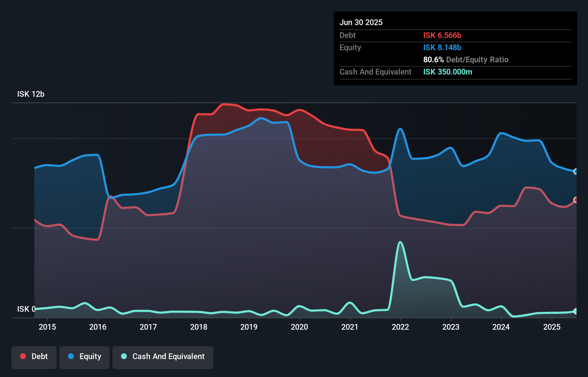
Task: Click the Equity endpoint marker on the chart
Action: click(x=576, y=172)
